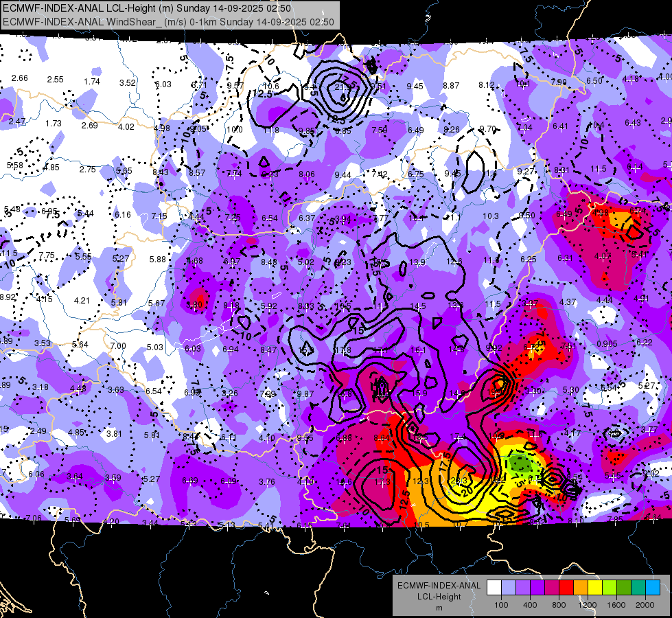Click the grid value 17.4
The image size is (672, 618).
click(458, 437)
